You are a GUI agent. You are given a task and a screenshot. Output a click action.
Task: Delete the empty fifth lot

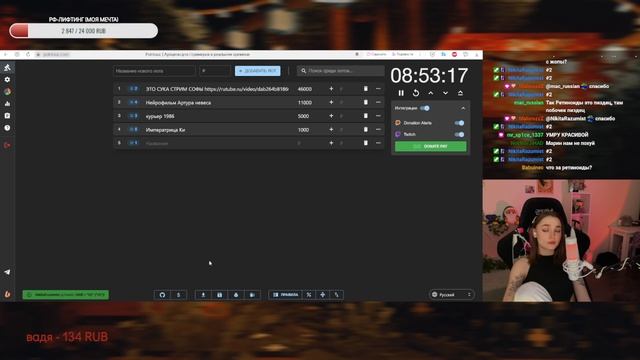366,143
